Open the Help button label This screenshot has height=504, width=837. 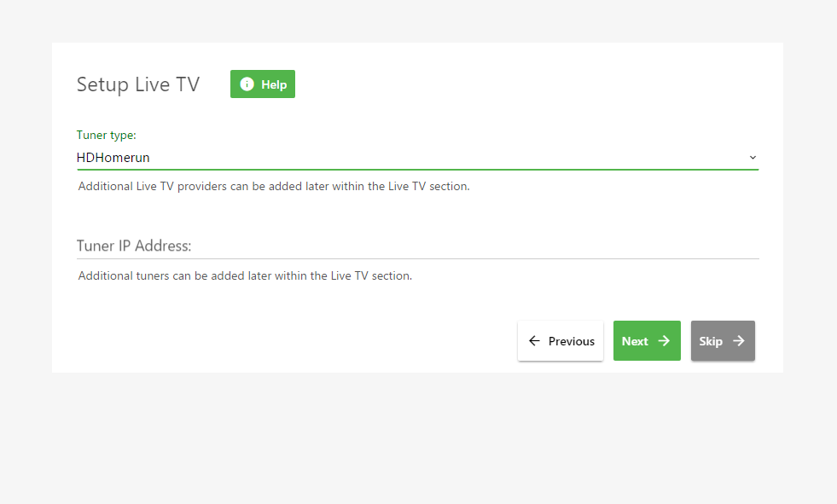(274, 84)
